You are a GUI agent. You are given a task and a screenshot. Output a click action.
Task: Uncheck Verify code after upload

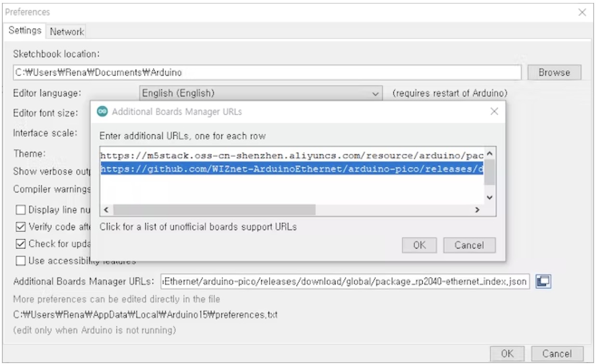point(21,226)
